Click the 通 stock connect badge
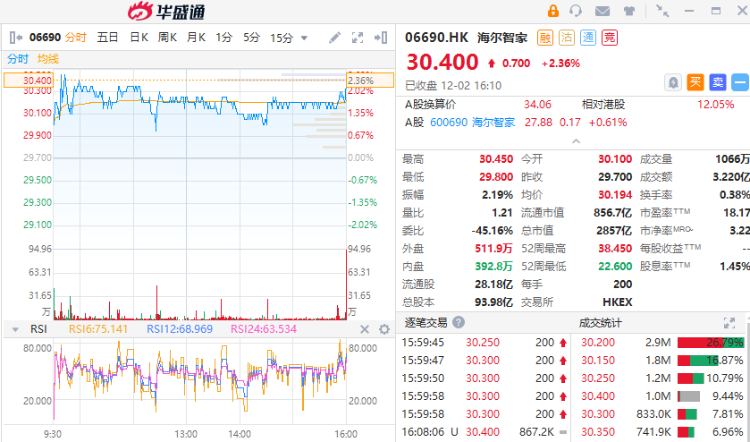The height and width of the screenshot is (442, 750). click(588, 37)
